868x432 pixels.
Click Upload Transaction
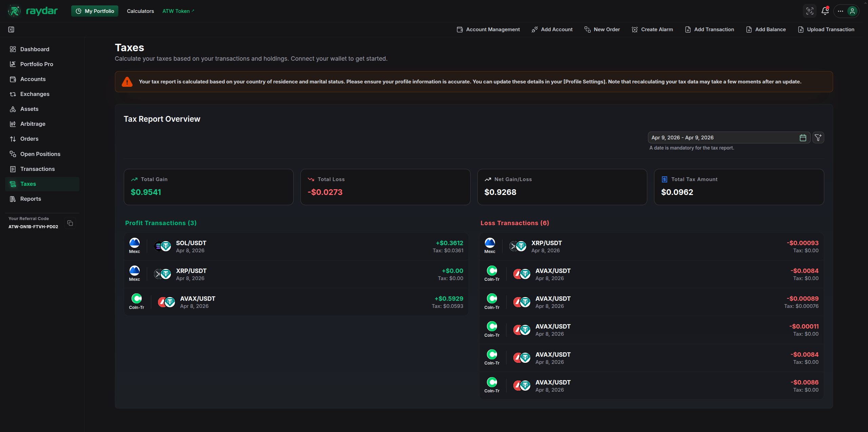click(x=826, y=30)
